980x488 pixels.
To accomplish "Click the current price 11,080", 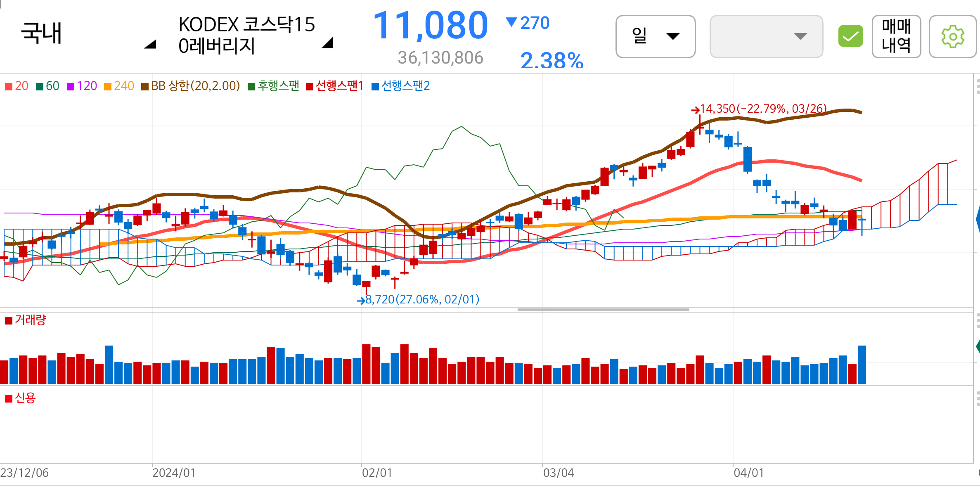I will pyautogui.click(x=430, y=26).
